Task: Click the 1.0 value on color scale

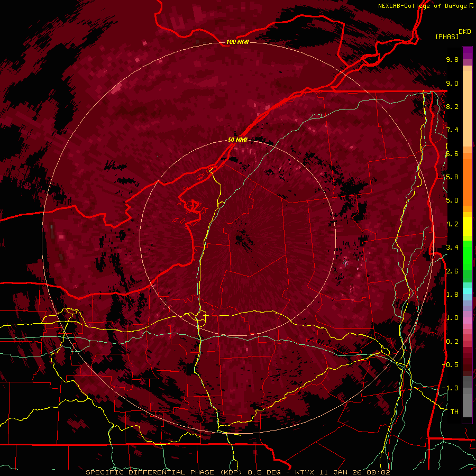Action: 452,318
